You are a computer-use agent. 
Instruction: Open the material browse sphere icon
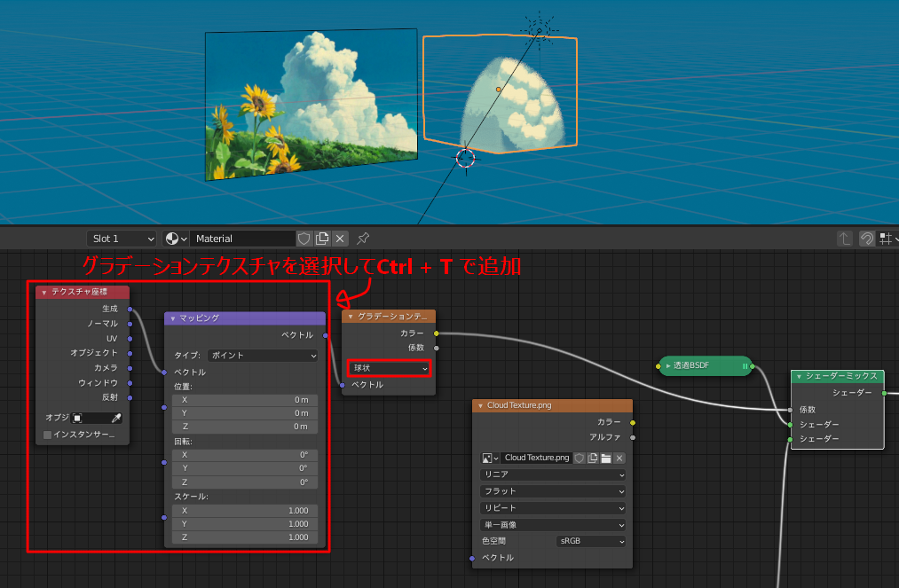click(x=176, y=239)
